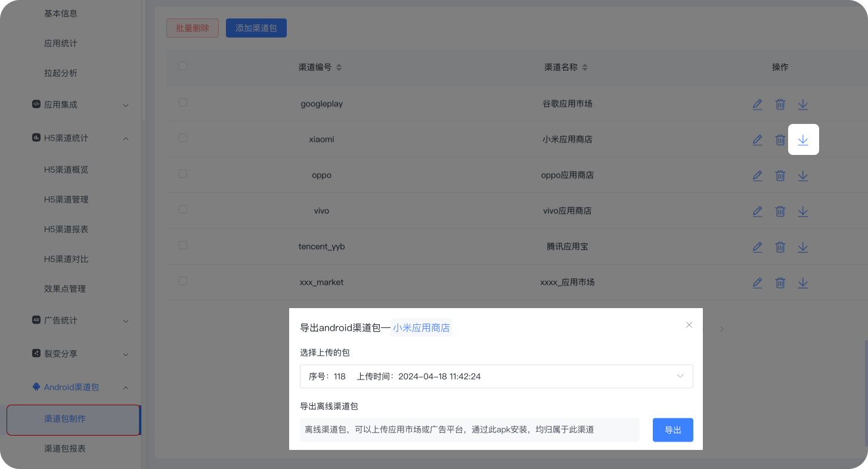
Task: Check the checkbox for tencent_yyb row
Action: (x=182, y=245)
